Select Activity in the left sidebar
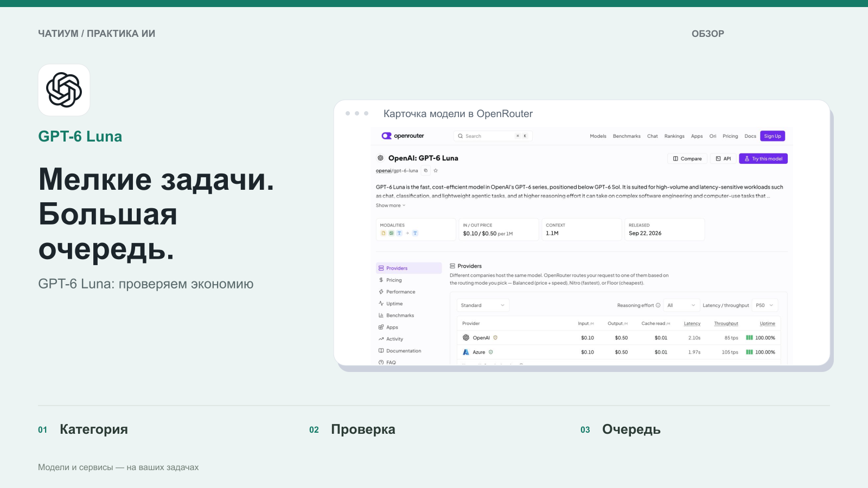This screenshot has height=488, width=868. (409, 339)
